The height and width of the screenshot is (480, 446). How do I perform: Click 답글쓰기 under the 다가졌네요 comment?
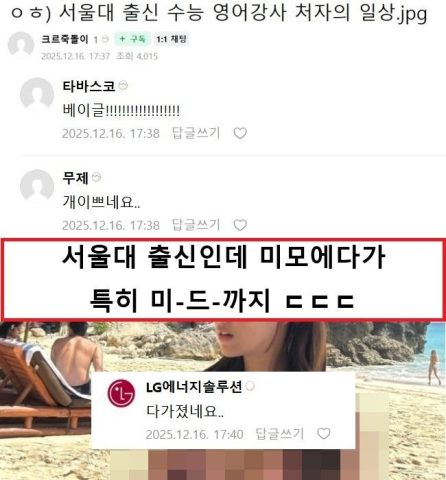(x=280, y=434)
